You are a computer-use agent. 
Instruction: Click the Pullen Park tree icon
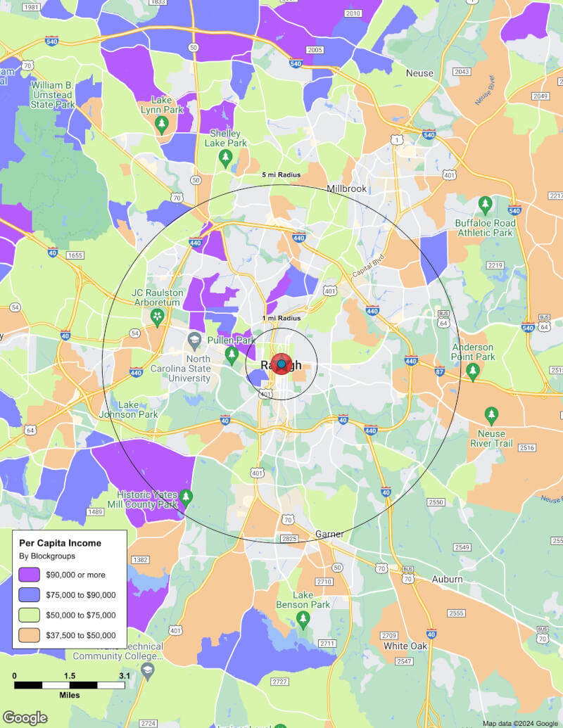pyautogui.click(x=231, y=357)
